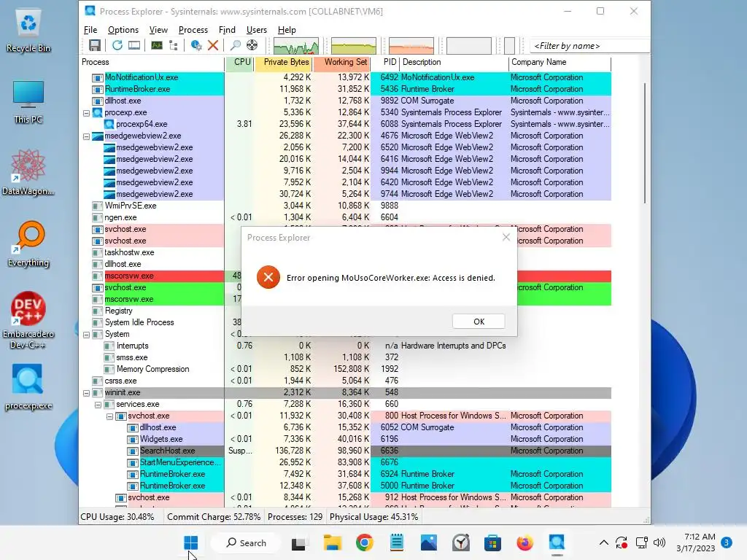Click the Filter by name field
The width and height of the screenshot is (747, 560).
tap(589, 46)
